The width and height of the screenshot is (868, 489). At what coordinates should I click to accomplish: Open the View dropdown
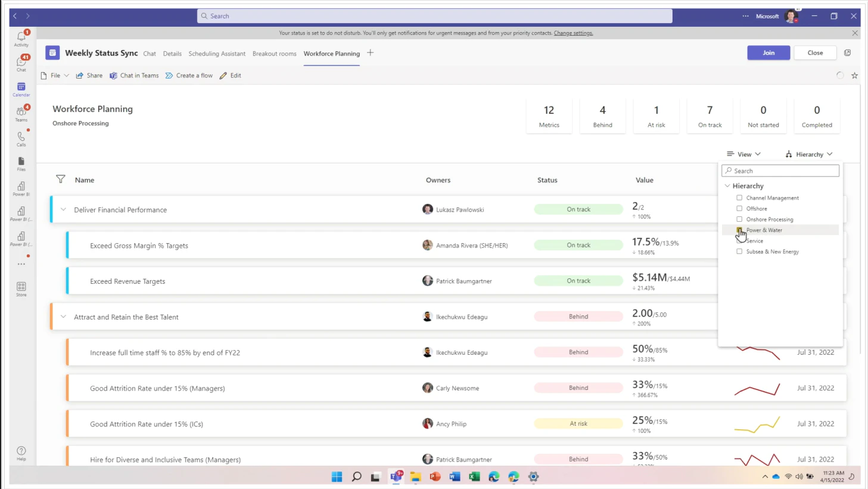(x=743, y=154)
